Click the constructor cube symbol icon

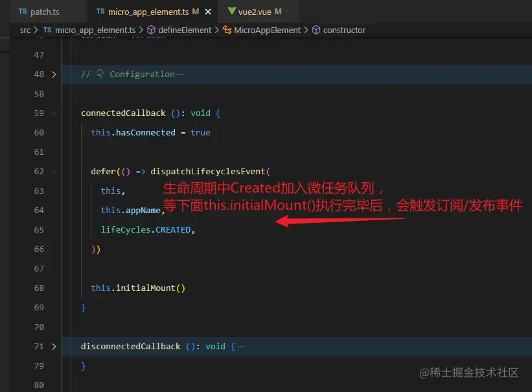[x=316, y=30]
